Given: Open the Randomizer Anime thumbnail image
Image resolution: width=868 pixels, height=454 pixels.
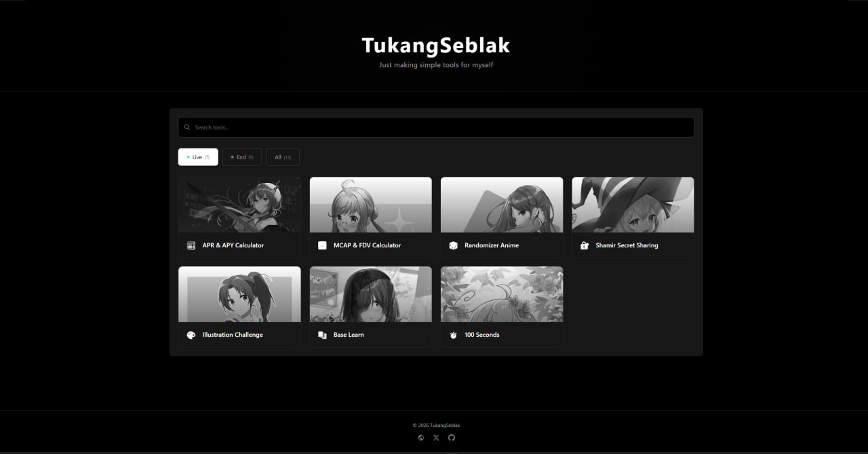Looking at the screenshot, I should (x=502, y=205).
